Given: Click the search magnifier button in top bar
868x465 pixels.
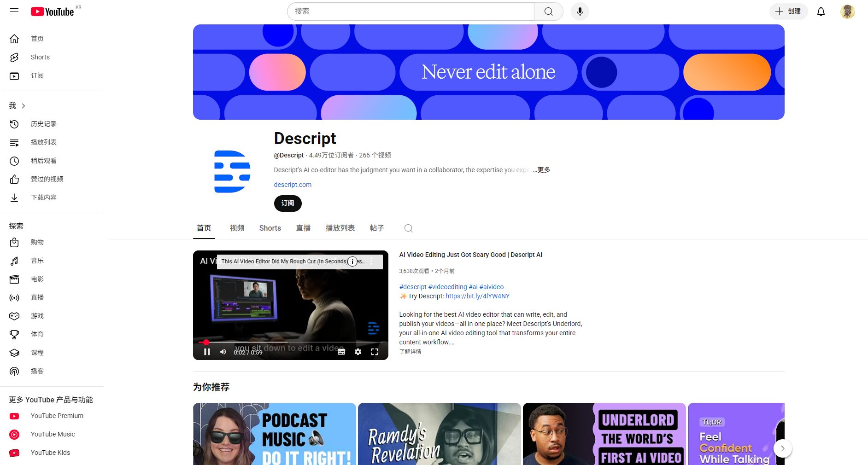Looking at the screenshot, I should (x=548, y=12).
